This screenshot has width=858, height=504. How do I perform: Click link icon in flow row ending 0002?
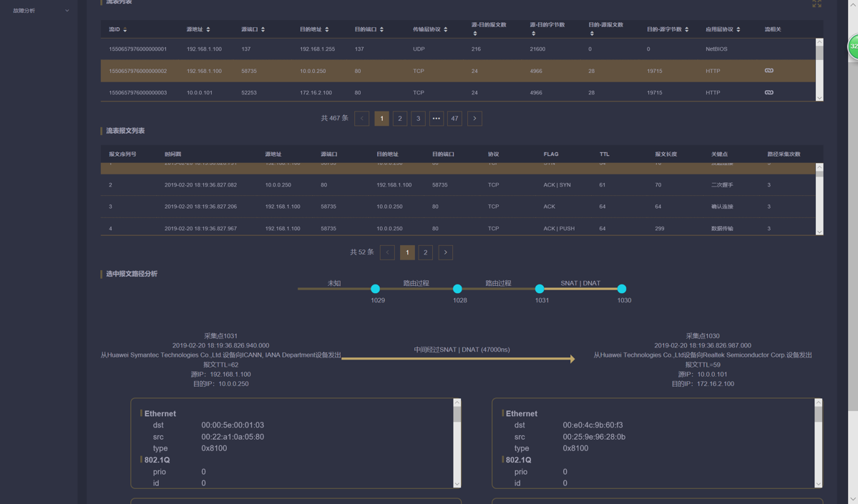[x=769, y=71]
